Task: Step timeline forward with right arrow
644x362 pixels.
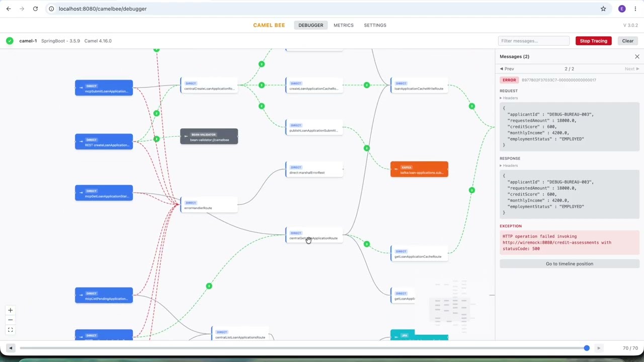Action: [599, 348]
